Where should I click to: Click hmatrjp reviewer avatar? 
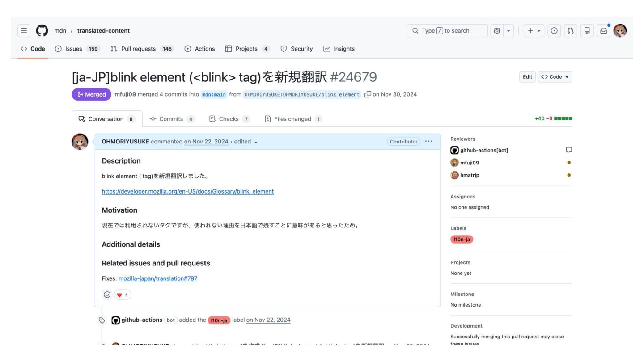coord(454,175)
